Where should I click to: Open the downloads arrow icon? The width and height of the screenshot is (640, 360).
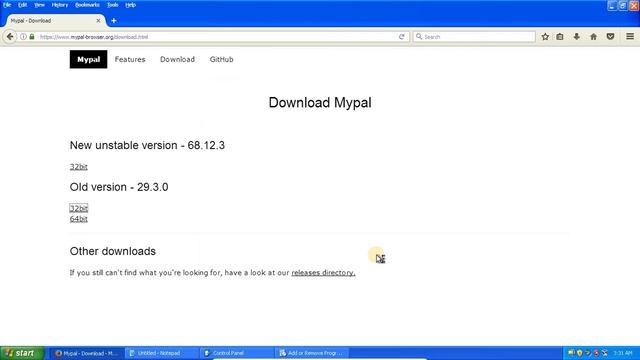(x=577, y=37)
